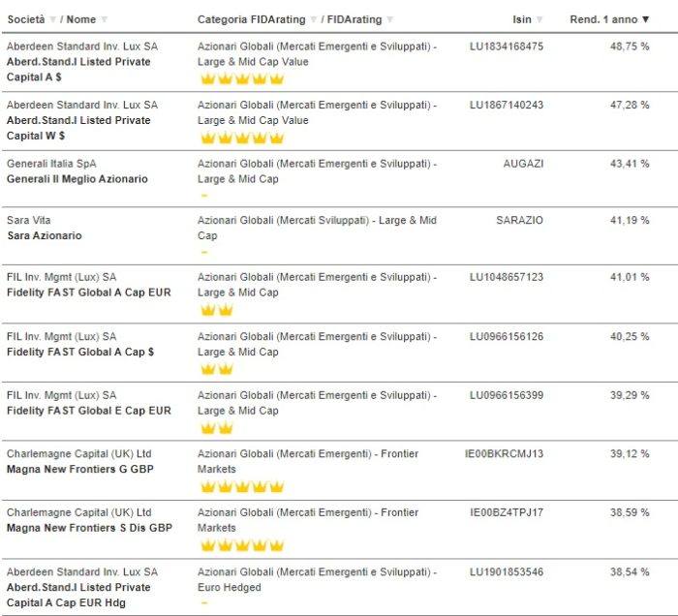The height and width of the screenshot is (616, 678).
Task: Select ISIN code AUGAZI
Action: pyautogui.click(x=523, y=164)
